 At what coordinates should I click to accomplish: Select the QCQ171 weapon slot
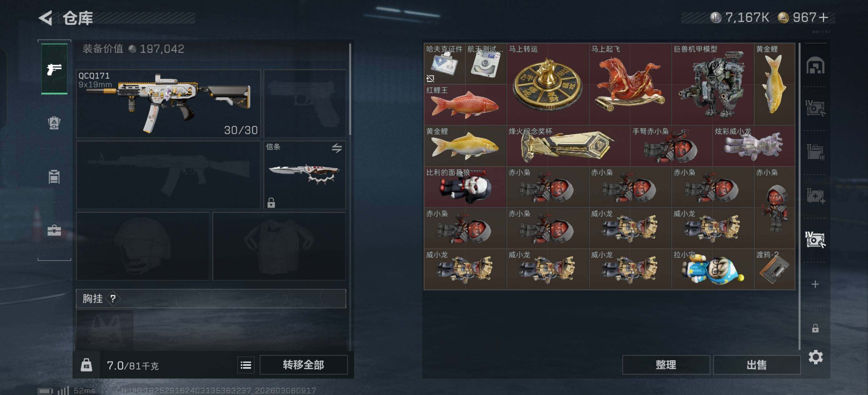pos(169,103)
